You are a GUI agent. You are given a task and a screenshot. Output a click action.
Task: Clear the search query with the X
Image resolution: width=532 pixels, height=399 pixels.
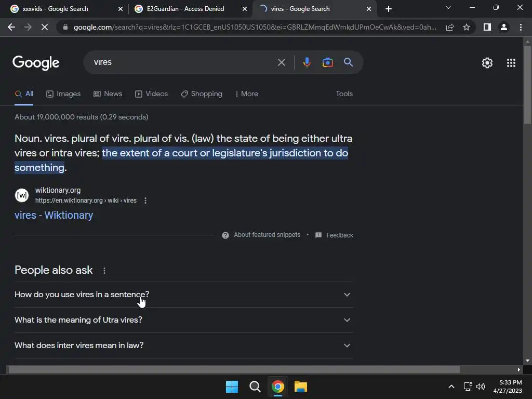pos(282,62)
